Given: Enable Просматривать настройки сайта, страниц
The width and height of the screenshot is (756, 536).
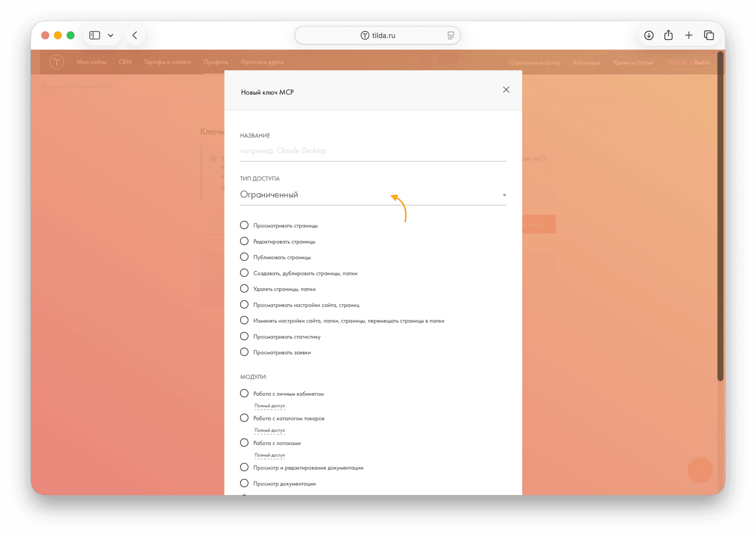Looking at the screenshot, I should click(x=244, y=305).
